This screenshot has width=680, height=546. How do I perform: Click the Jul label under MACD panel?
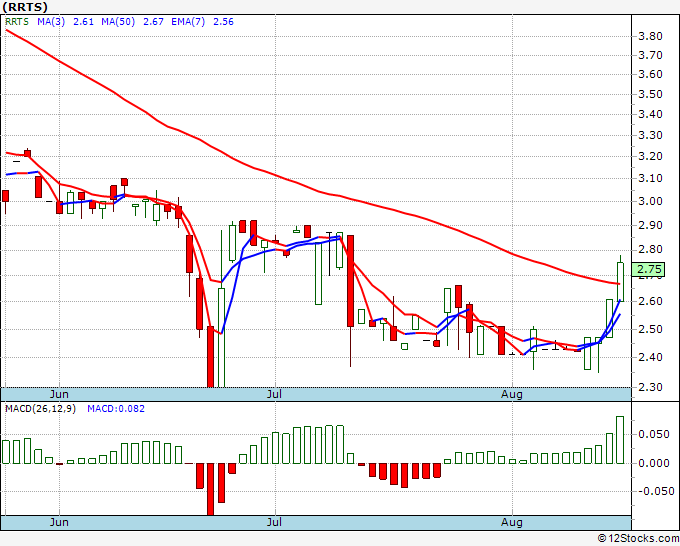point(275,522)
